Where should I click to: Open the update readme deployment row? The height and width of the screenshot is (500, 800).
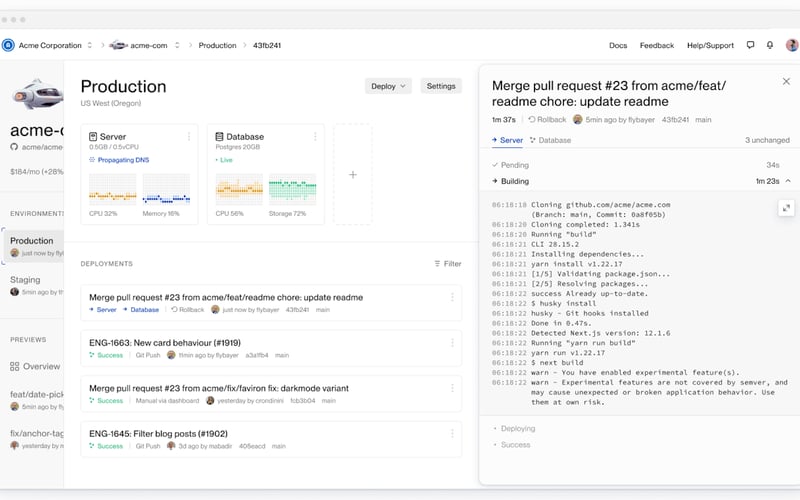271,303
